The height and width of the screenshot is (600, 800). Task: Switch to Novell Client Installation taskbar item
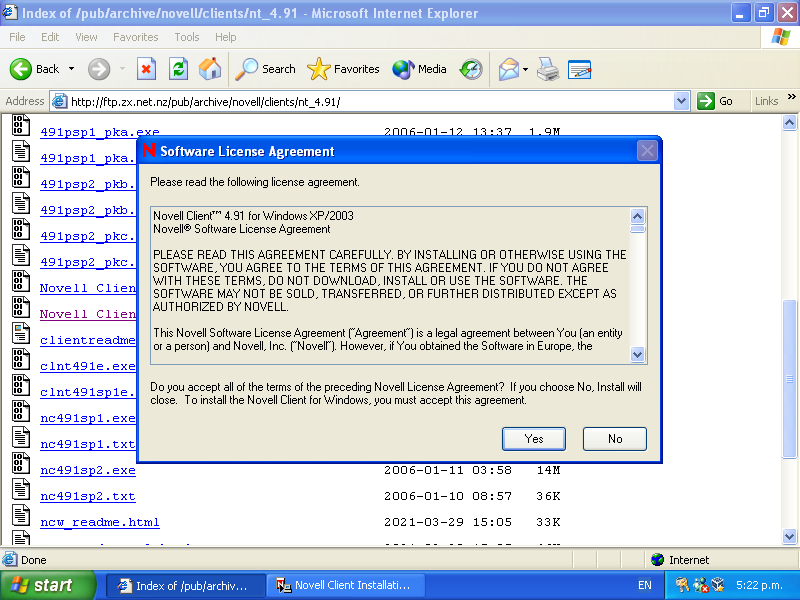click(346, 586)
